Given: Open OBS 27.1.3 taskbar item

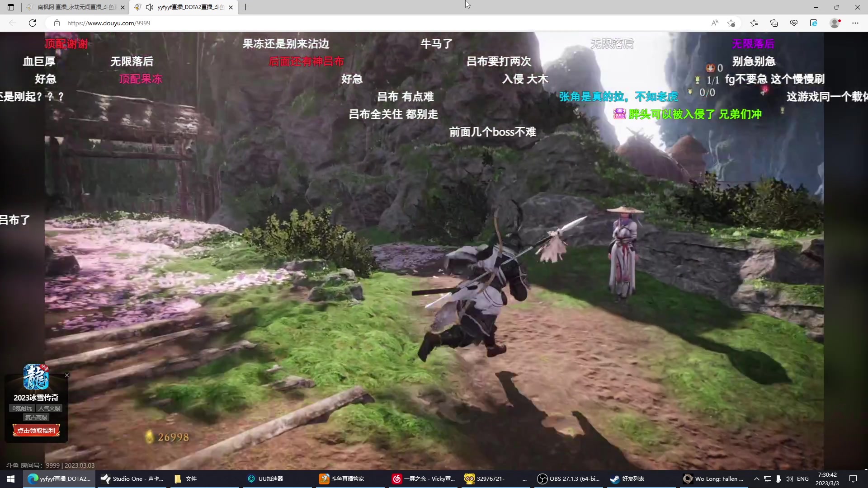Looking at the screenshot, I should tap(568, 479).
